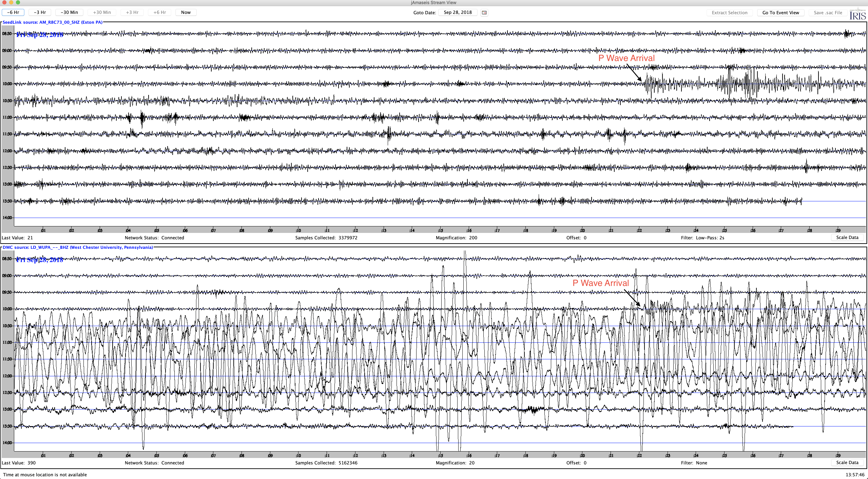The image size is (868, 479).
Task: Click the +30 Min button
Action: point(102,13)
